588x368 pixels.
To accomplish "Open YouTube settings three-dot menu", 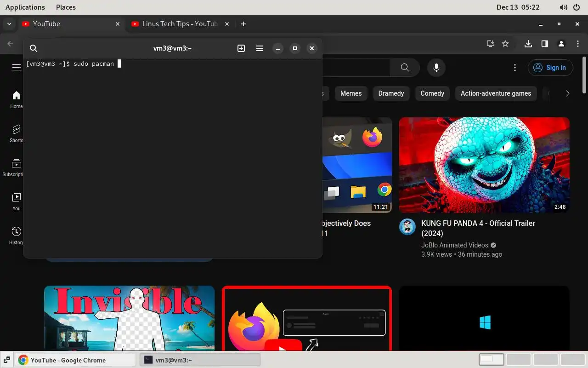I will coord(515,68).
